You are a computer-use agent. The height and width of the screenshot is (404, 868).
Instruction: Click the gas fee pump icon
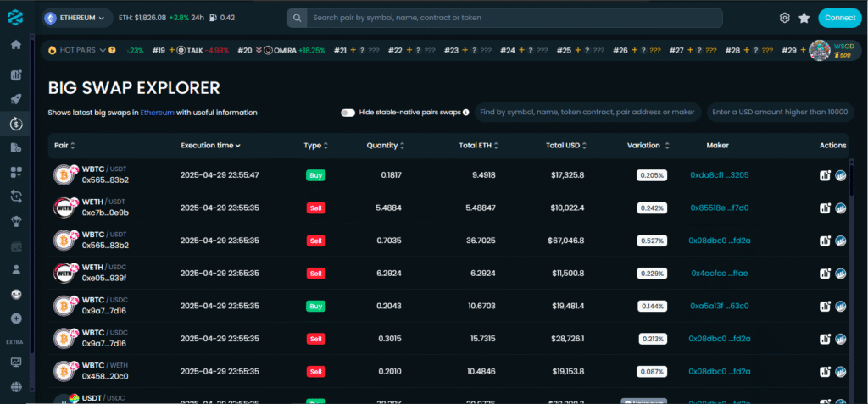point(213,18)
